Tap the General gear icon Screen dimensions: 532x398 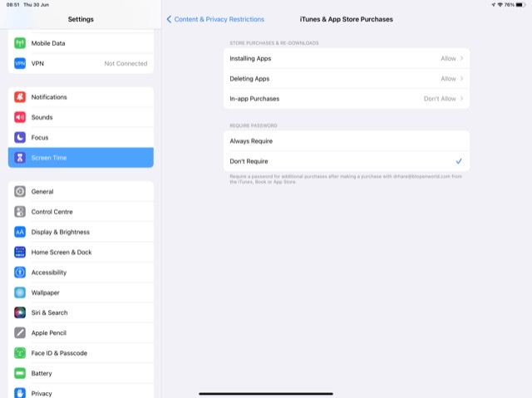click(x=20, y=191)
